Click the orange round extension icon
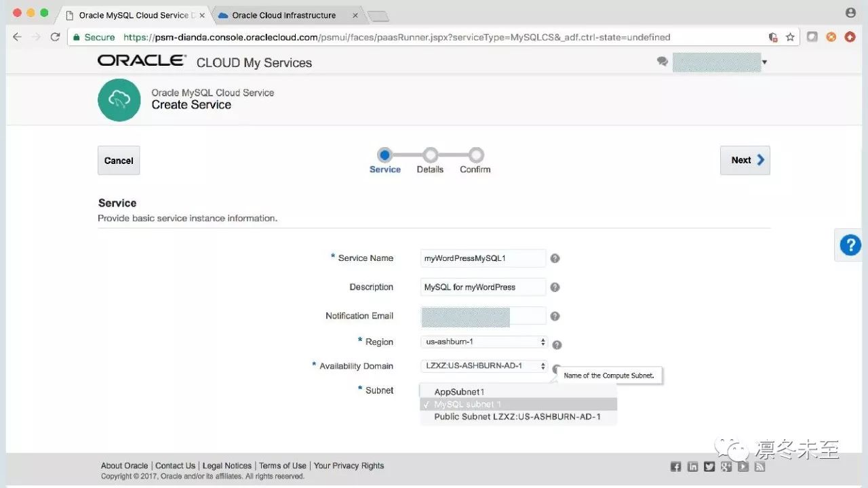Viewport: 868px width, 488px height. click(831, 37)
